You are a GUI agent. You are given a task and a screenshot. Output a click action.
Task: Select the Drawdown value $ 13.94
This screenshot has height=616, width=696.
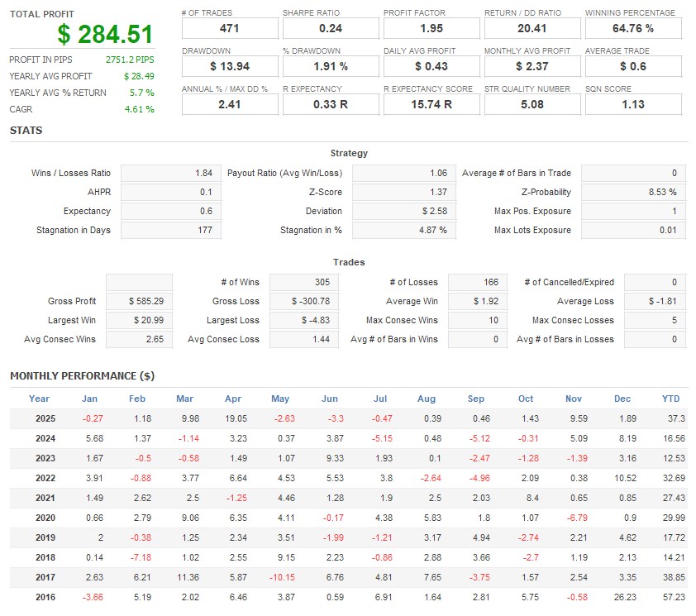pyautogui.click(x=229, y=66)
